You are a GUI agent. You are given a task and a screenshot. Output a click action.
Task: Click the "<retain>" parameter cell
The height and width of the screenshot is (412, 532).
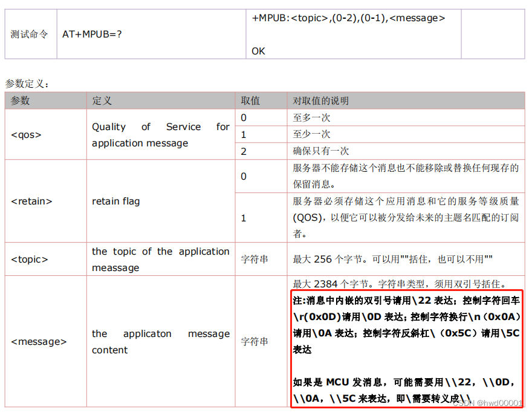(46, 201)
